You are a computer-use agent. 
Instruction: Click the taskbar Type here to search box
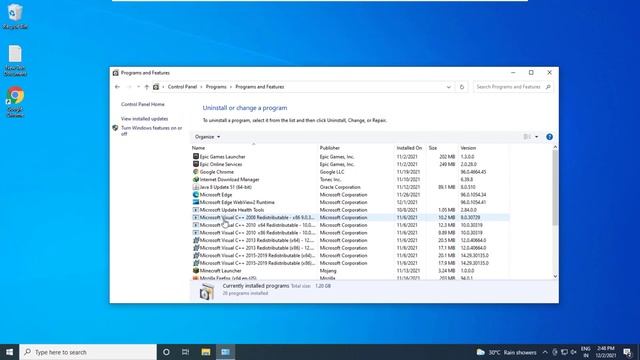(88, 352)
